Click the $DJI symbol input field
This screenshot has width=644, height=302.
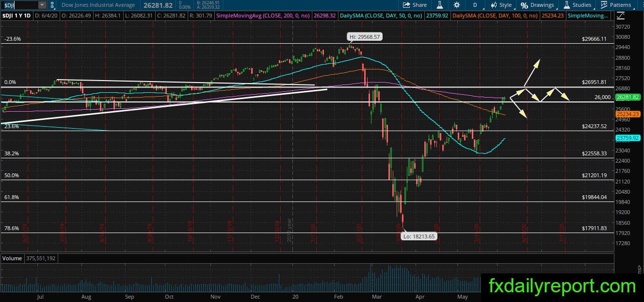coord(19,5)
